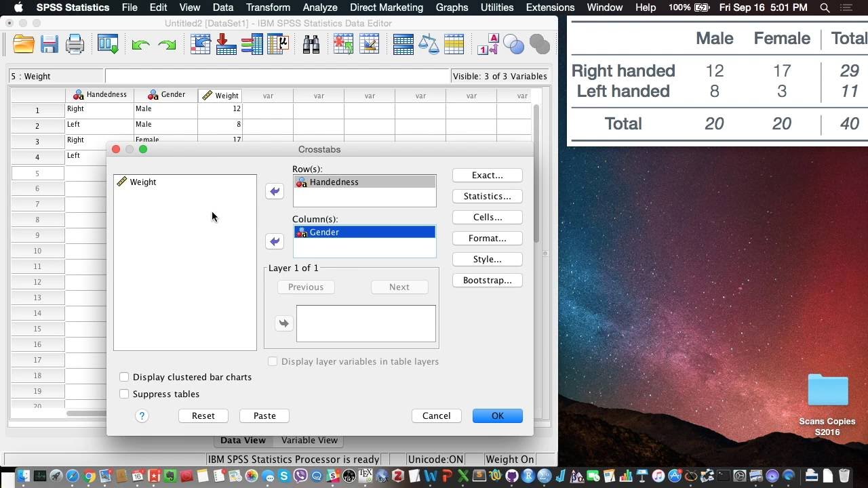The height and width of the screenshot is (488, 868).
Task: Click the Split file toolbar icon
Action: [403, 45]
